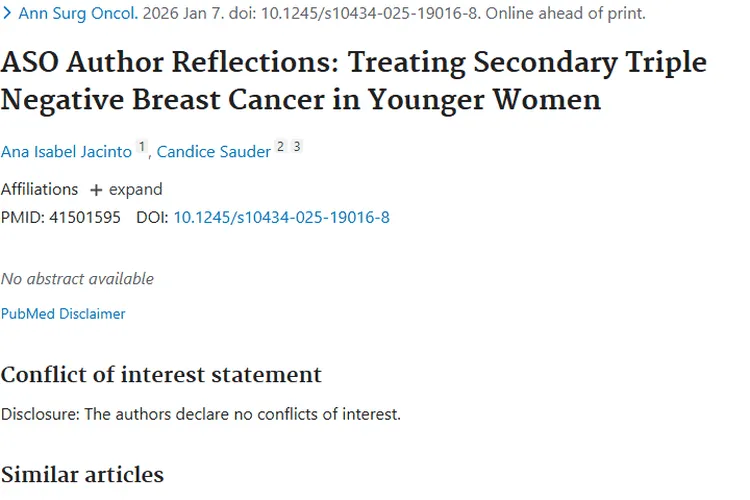The height and width of the screenshot is (500, 750).
Task: Click the chevron icon before Ann Surg Oncol
Action: [x=7, y=14]
